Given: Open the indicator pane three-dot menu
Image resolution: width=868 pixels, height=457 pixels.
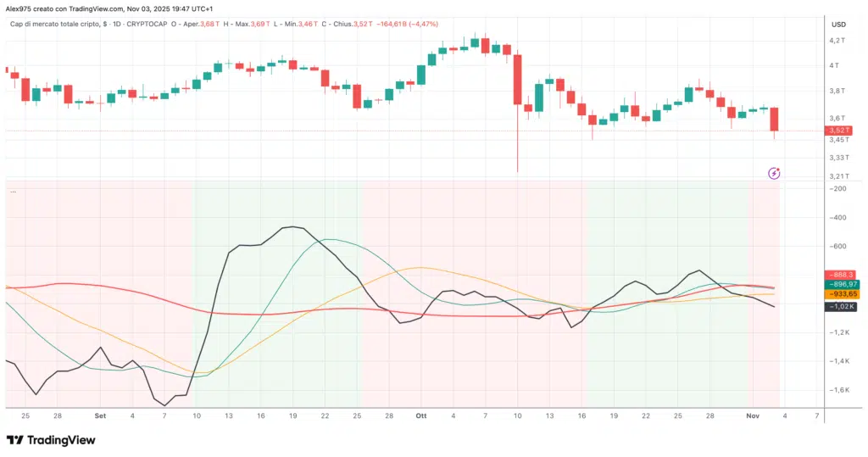Looking at the screenshot, I should (13, 192).
